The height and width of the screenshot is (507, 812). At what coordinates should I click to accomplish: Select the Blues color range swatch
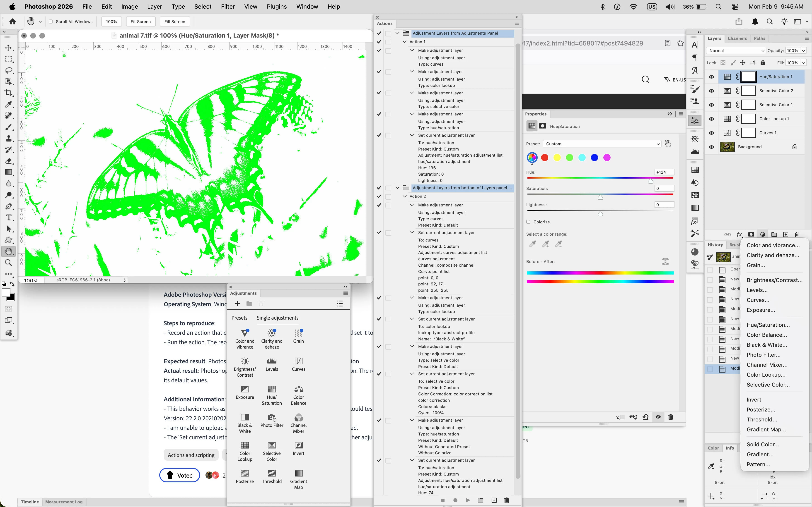594,158
